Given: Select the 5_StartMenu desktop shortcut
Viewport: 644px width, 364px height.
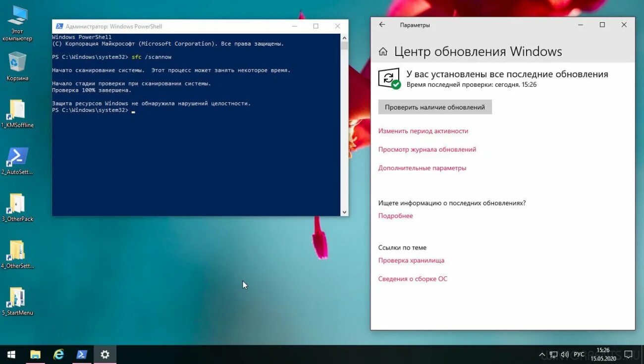Looking at the screenshot, I should coord(17,301).
